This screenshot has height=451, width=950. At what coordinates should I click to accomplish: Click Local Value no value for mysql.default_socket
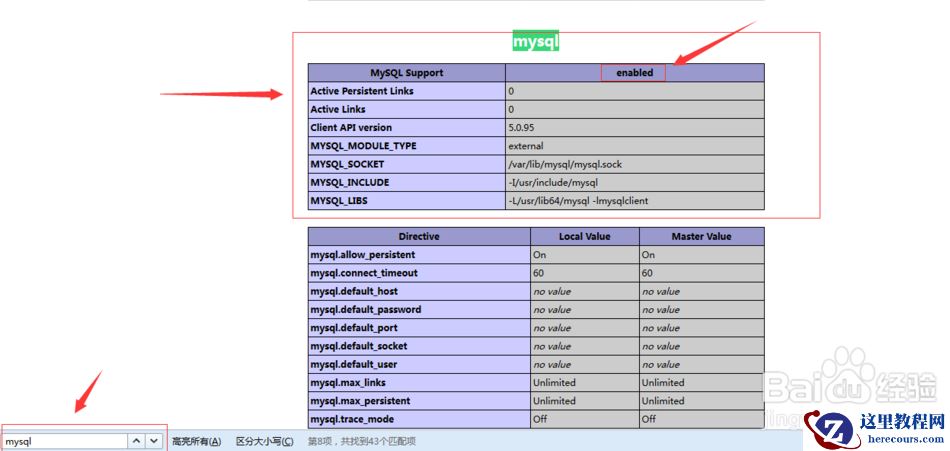552,346
